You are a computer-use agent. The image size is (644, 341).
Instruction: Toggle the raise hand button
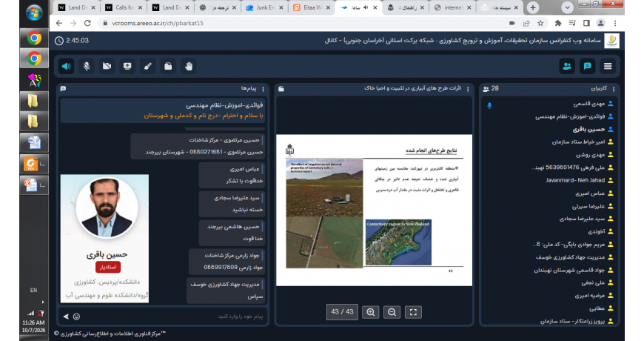click(189, 66)
